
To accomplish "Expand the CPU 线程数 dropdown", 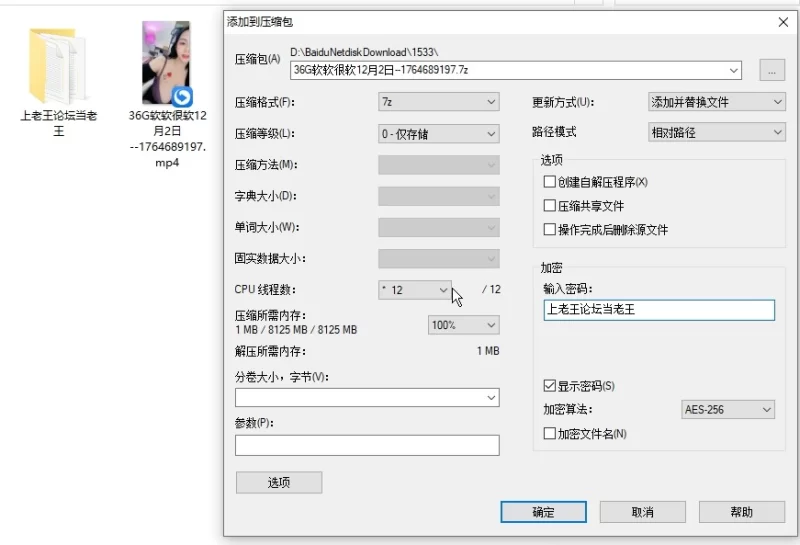I will pos(415,290).
